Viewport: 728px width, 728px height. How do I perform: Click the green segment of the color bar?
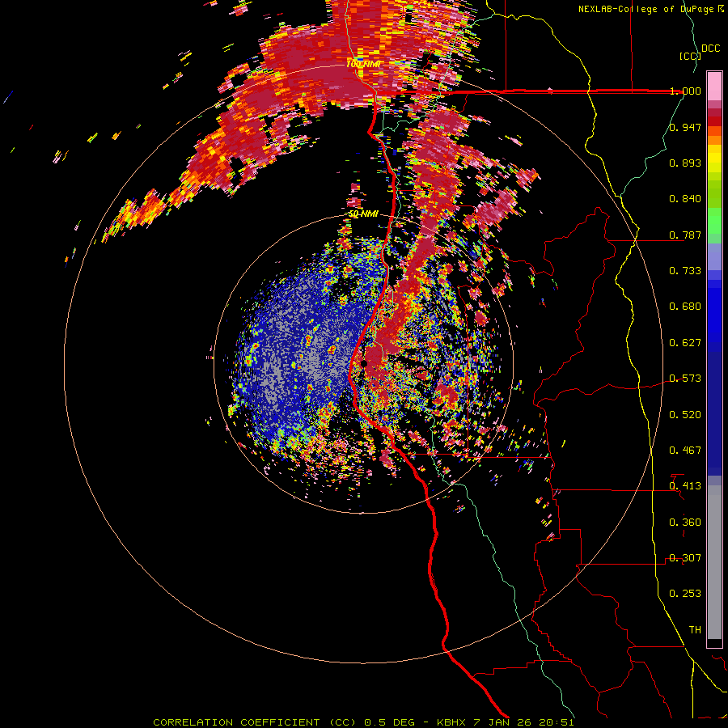[x=714, y=221]
